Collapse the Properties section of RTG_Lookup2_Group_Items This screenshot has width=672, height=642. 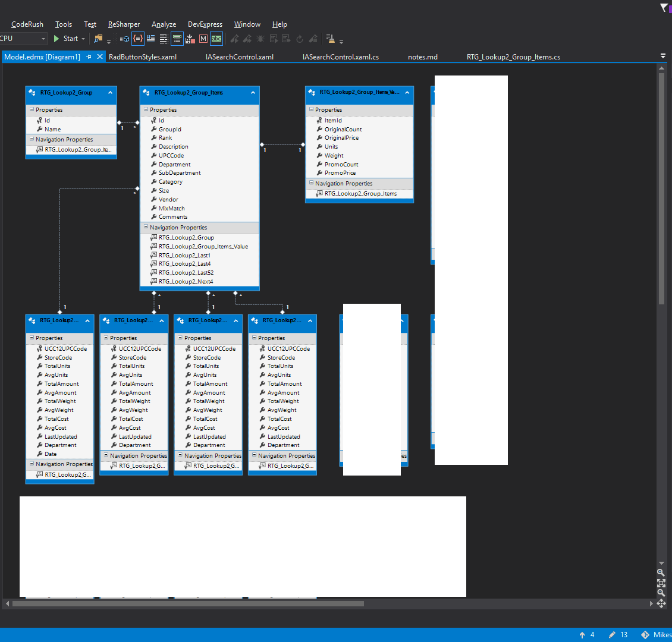pyautogui.click(x=145, y=110)
